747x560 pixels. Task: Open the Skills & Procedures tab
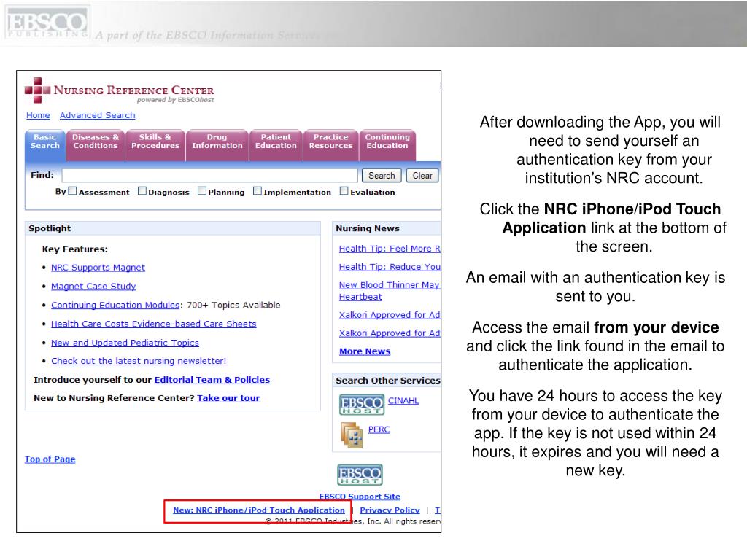point(155,145)
